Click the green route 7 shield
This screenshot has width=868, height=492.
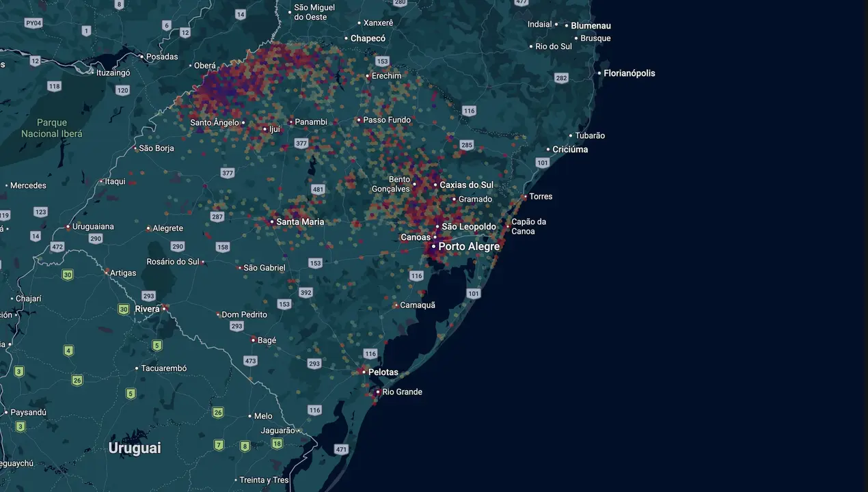219,446
